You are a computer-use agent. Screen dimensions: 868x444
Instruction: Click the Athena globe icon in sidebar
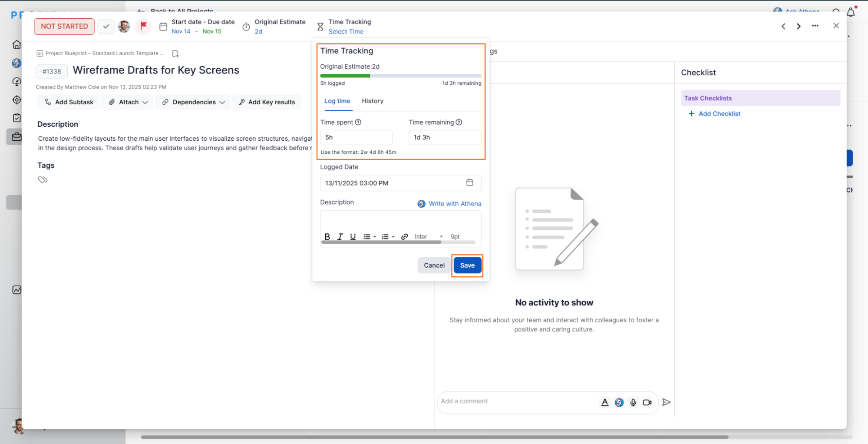(17, 63)
